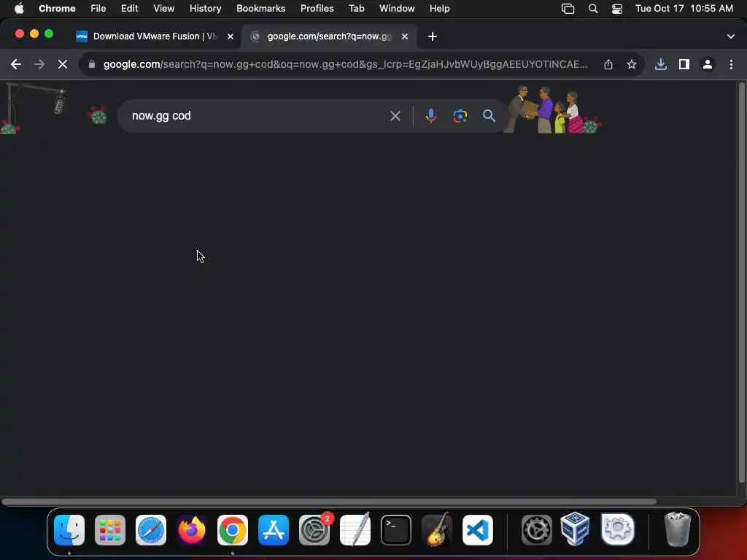Select the google.com/search tab
Image resolution: width=747 pixels, height=560 pixels.
pyautogui.click(x=329, y=36)
